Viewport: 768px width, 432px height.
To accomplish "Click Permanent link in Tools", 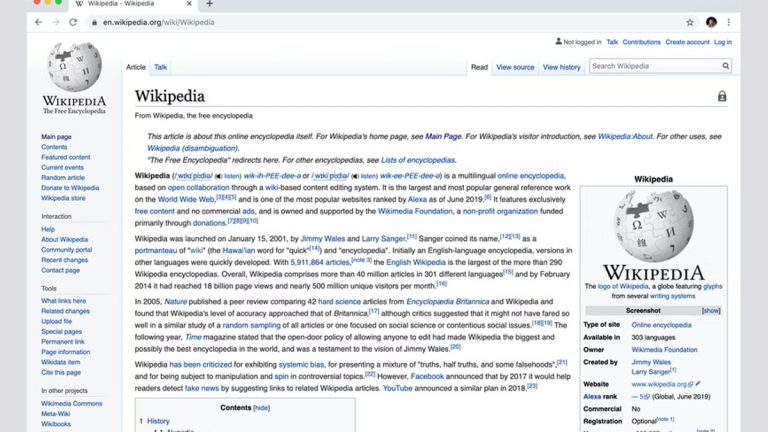I will coord(63,342).
